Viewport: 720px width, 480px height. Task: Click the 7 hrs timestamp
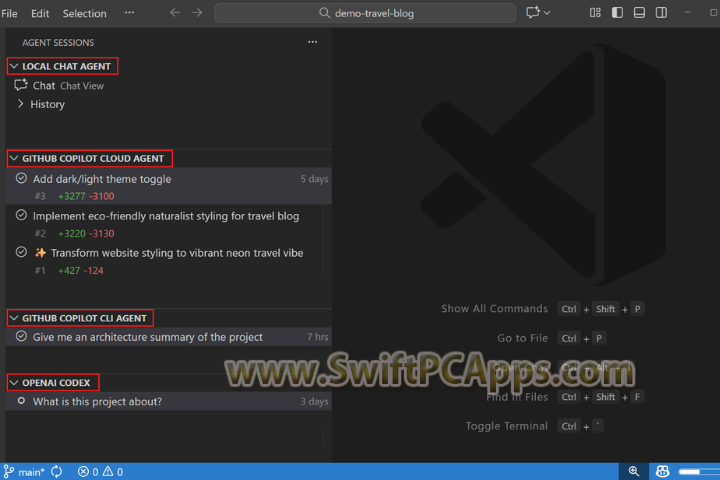tap(318, 337)
